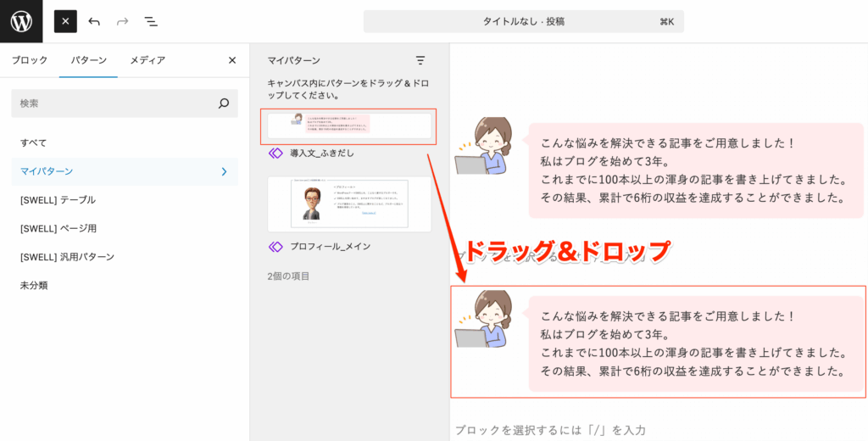This screenshot has width=868, height=441.
Task: Switch to the ブロック tab
Action: [30, 60]
